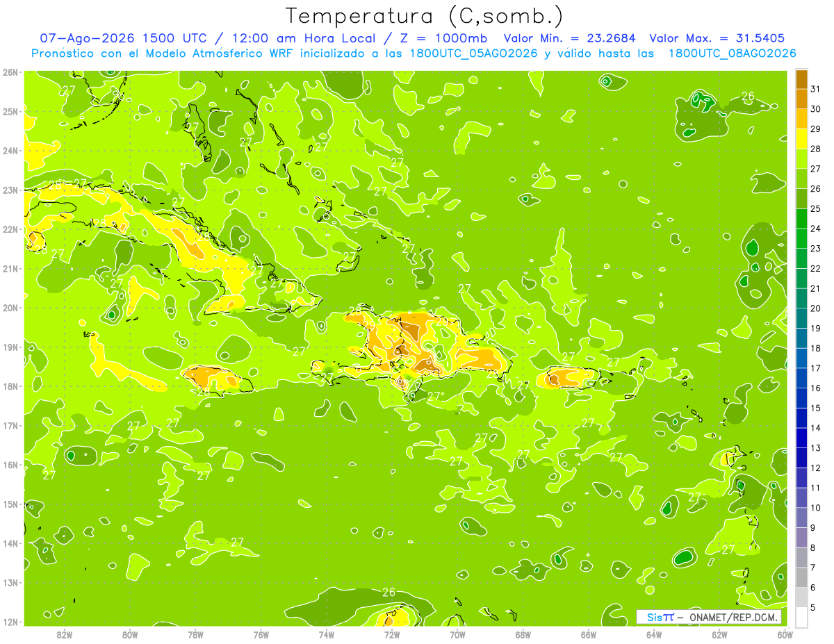
Task: Click the 23N latitude axis label
Action: [x=10, y=190]
